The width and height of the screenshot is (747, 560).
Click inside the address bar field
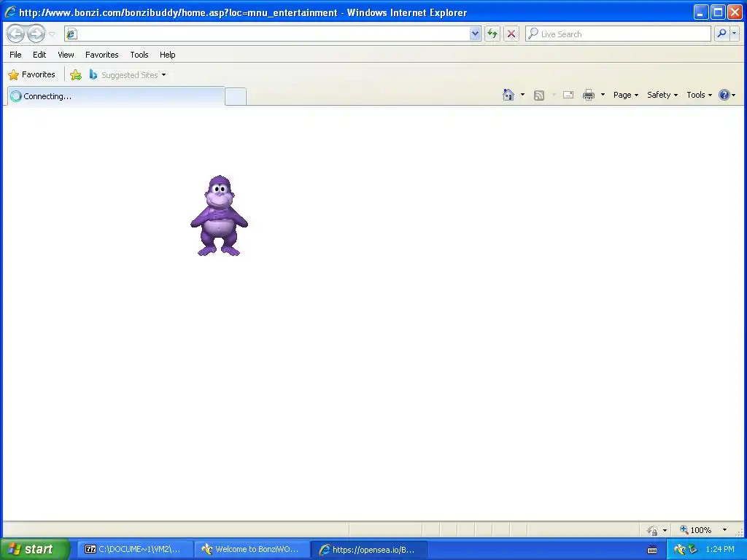pos(273,34)
